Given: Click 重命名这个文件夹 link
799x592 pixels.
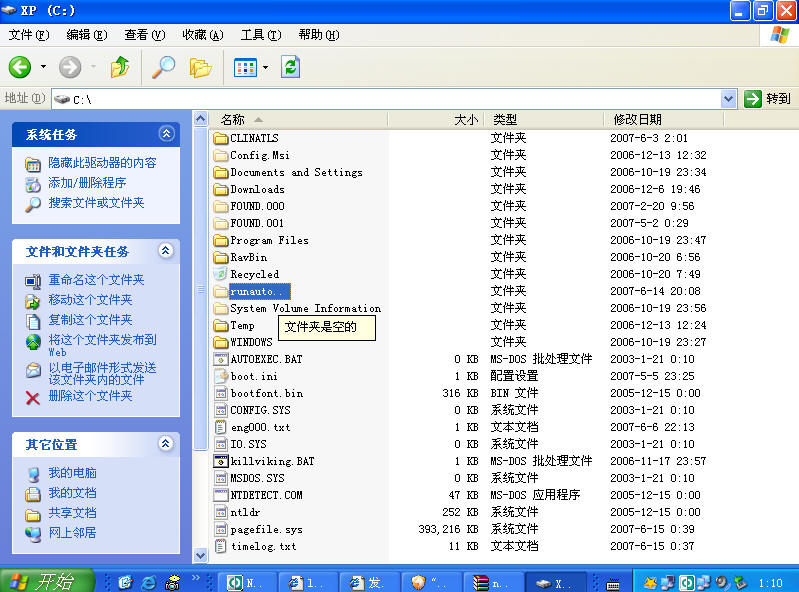Looking at the screenshot, I should (x=96, y=280).
